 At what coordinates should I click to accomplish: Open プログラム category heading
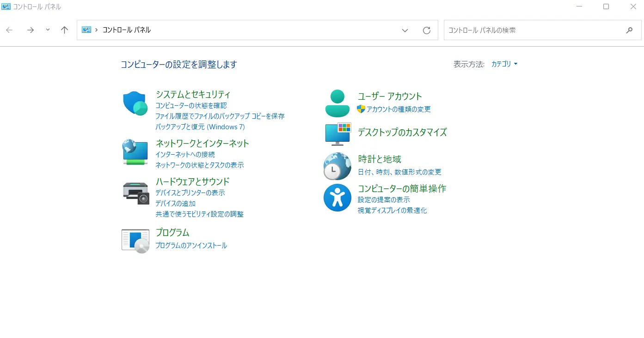point(172,232)
